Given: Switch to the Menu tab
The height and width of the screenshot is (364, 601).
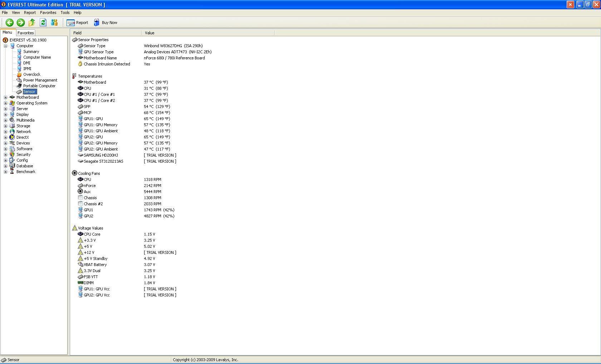Looking at the screenshot, I should [7, 33].
